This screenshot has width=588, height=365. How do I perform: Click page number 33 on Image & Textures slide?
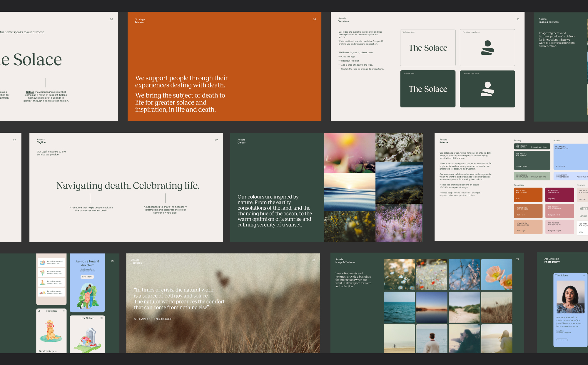(517, 259)
